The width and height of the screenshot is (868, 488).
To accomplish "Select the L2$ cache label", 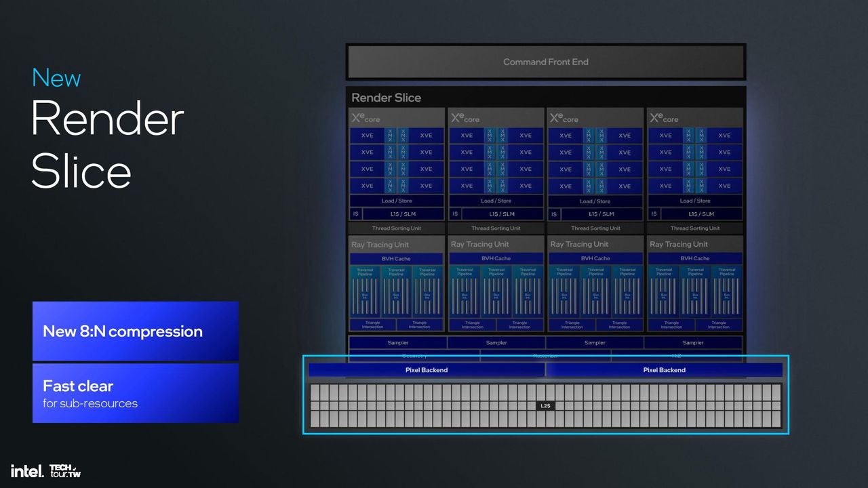I will [x=546, y=405].
